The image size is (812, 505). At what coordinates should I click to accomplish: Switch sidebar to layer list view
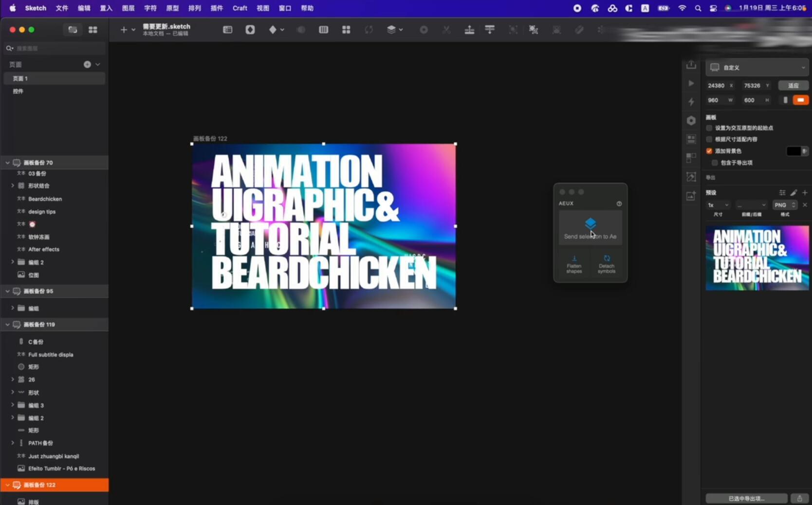[x=73, y=30]
